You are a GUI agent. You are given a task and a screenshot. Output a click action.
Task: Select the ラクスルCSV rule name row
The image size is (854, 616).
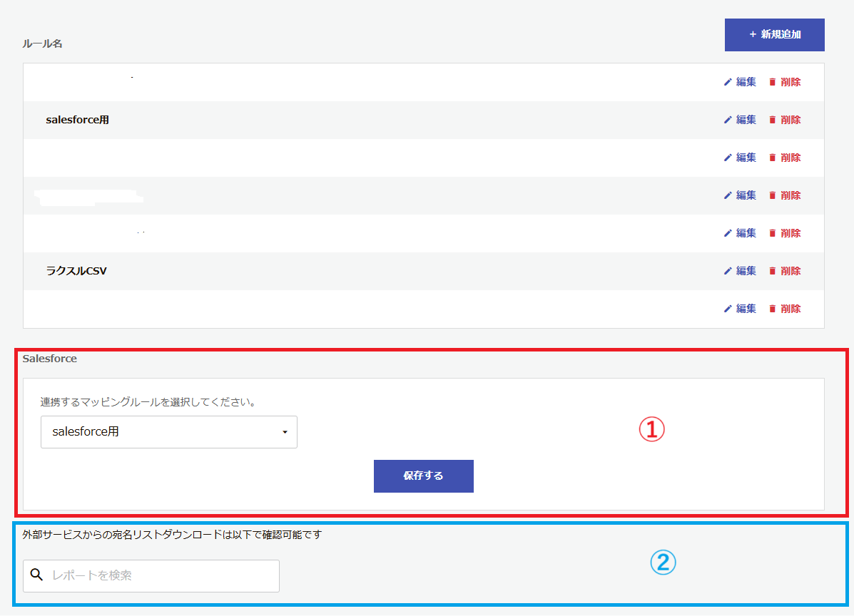click(x=424, y=271)
